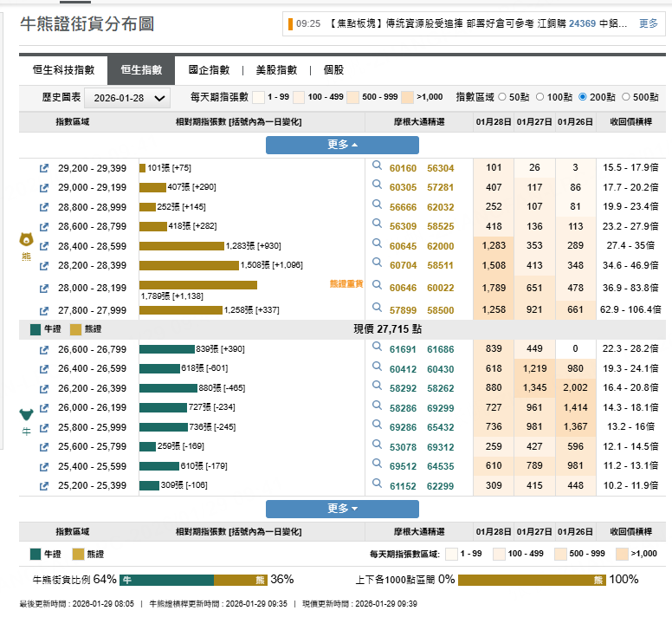The height and width of the screenshot is (617, 672).
Task: Select 50點 index range radio button
Action: (502, 97)
